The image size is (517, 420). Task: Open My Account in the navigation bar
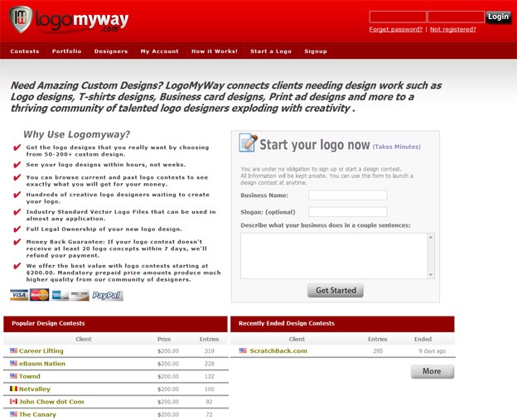[x=160, y=51]
